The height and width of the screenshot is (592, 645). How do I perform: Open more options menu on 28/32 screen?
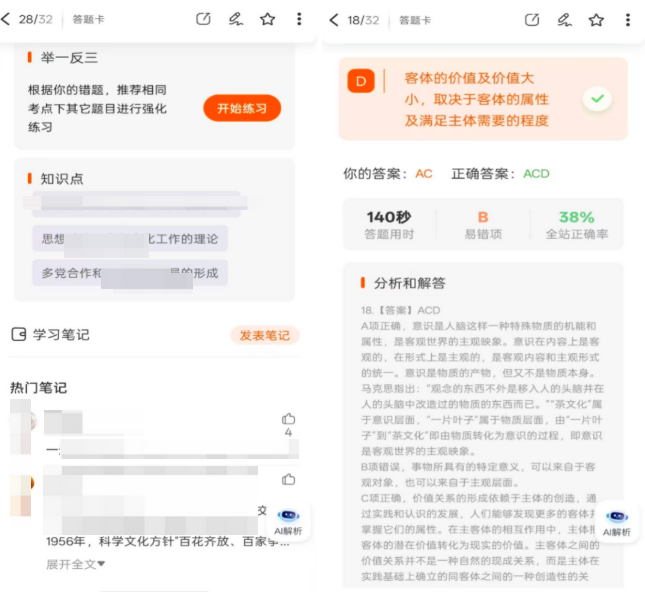point(299,19)
